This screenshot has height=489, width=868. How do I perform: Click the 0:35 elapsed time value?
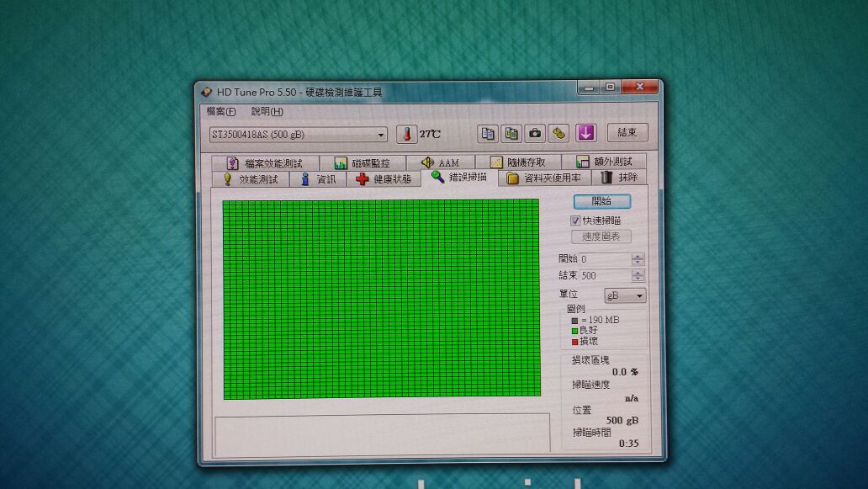[x=629, y=444]
